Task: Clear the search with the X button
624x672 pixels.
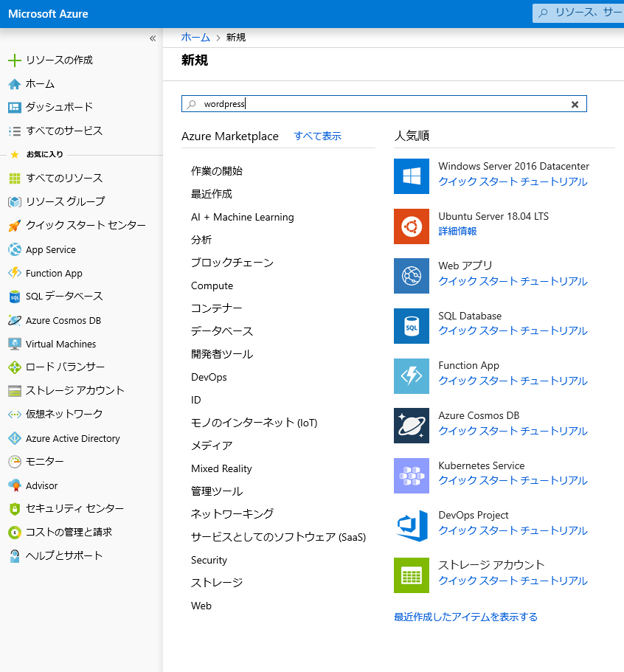Action: click(x=575, y=104)
